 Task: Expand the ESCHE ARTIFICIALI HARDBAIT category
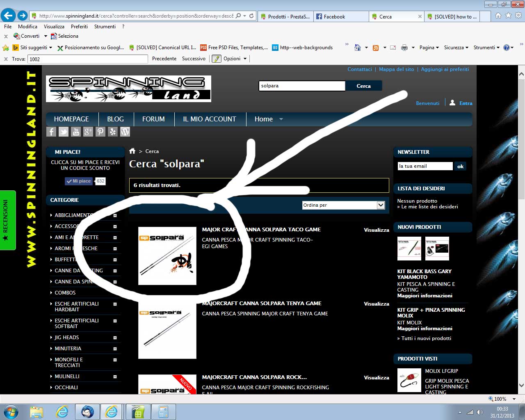pos(115,304)
